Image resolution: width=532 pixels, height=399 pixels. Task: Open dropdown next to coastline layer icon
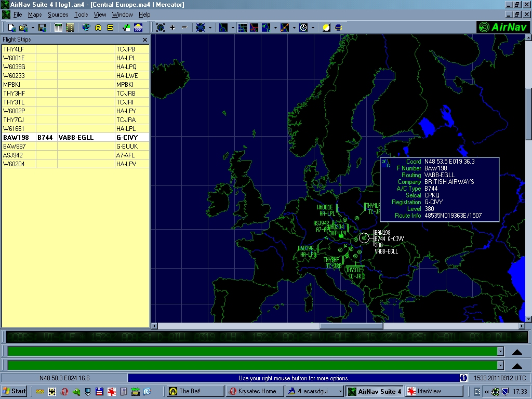233,28
